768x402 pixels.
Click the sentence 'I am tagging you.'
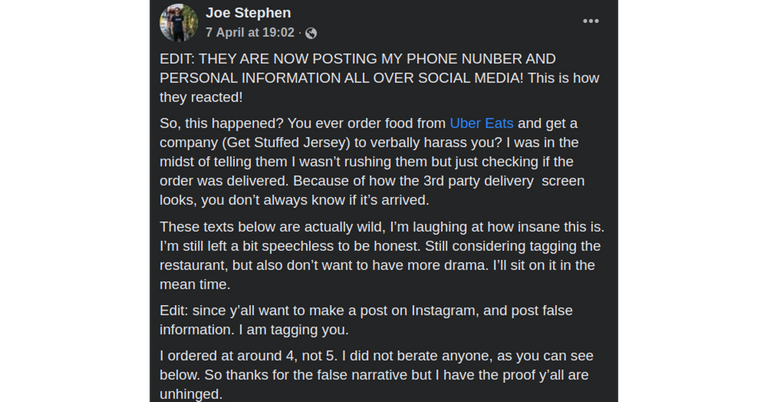coord(293,330)
